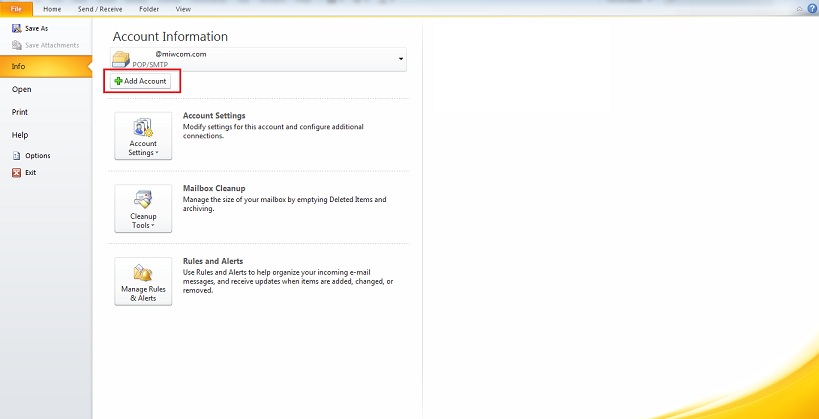Click the blue Help question mark icon
The width and height of the screenshot is (819, 419).
812,8
